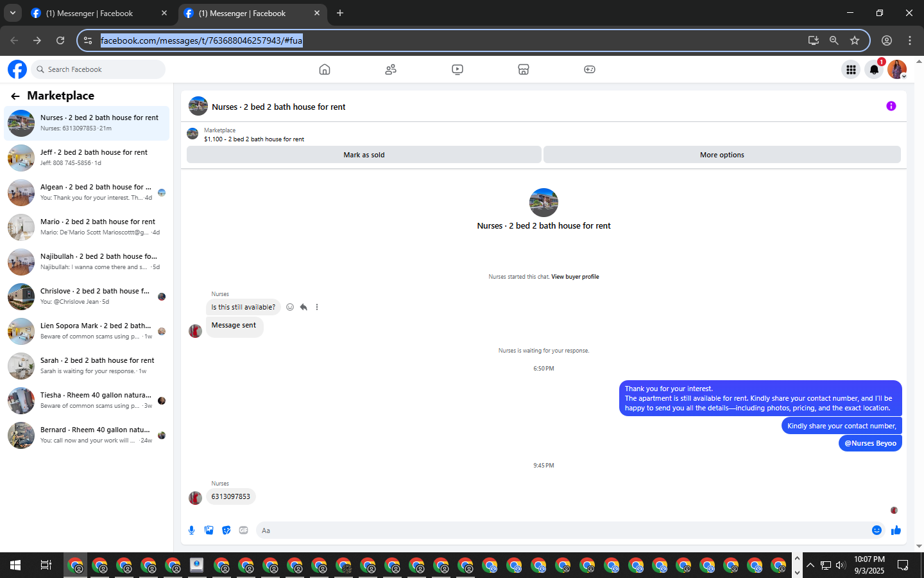
Task: Expand the Chrome tab search dropdown
Action: [13, 13]
